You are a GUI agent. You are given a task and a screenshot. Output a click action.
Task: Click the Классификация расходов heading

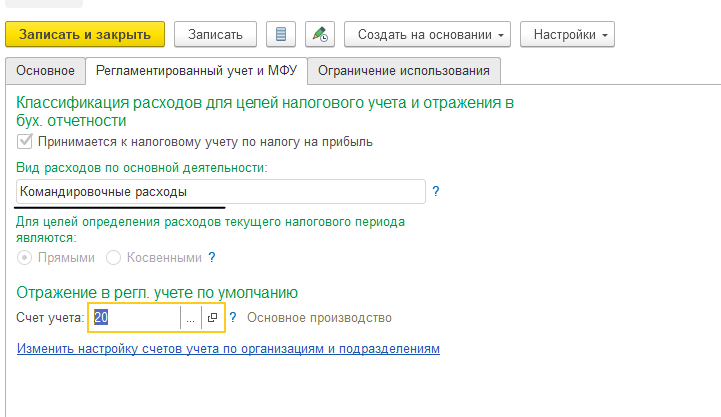pyautogui.click(x=265, y=111)
